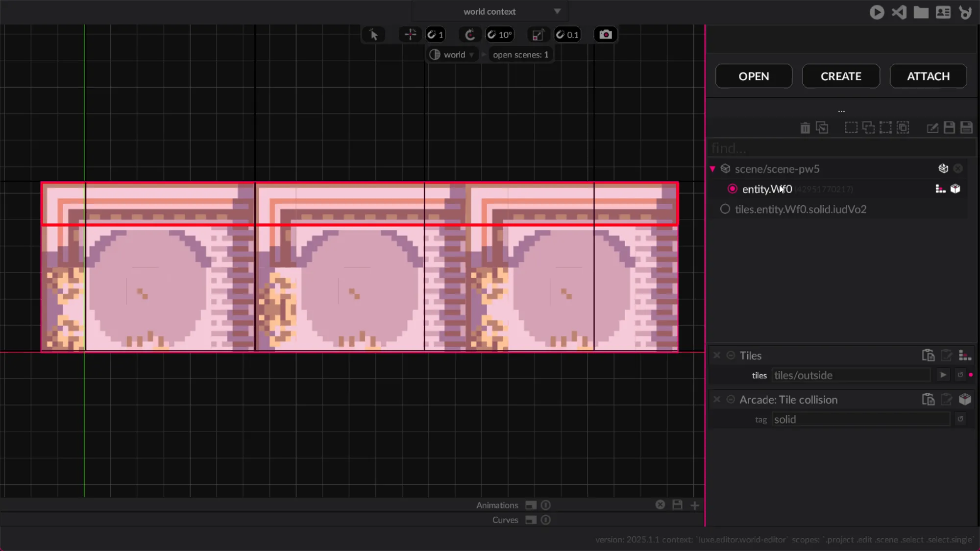Image resolution: width=980 pixels, height=551 pixels.
Task: Open the world context dropdown
Action: 490,11
